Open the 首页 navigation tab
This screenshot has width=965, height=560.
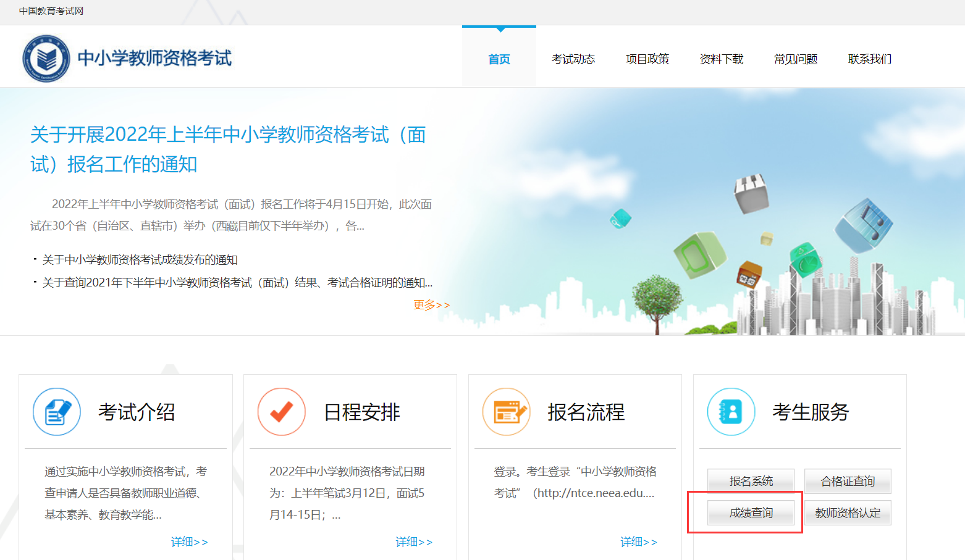[499, 59]
